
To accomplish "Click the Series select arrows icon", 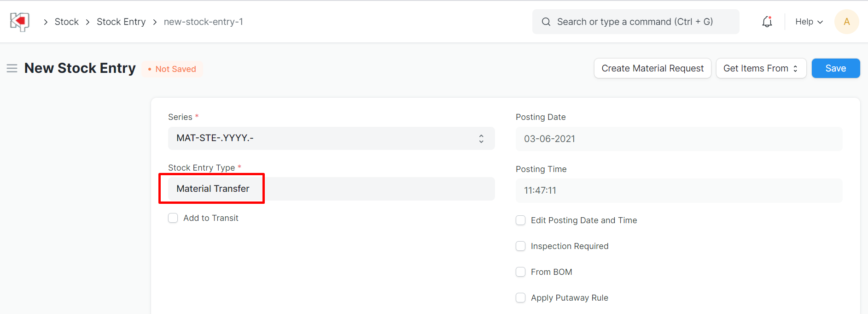I will pos(481,139).
